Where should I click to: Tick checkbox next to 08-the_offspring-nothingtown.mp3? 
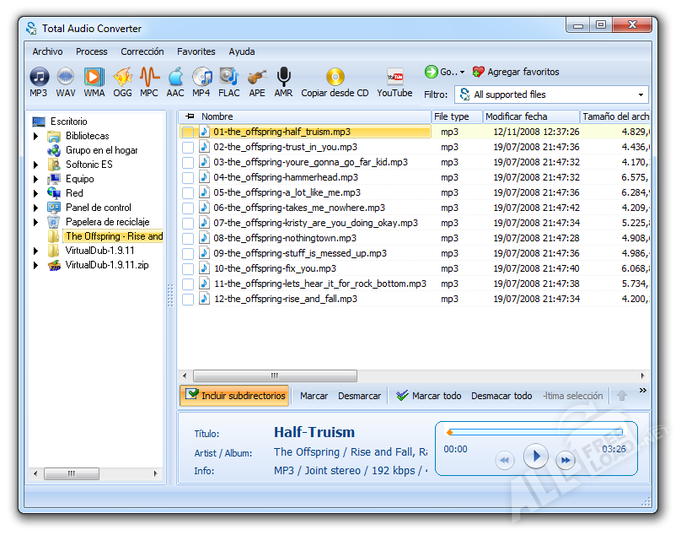[188, 238]
